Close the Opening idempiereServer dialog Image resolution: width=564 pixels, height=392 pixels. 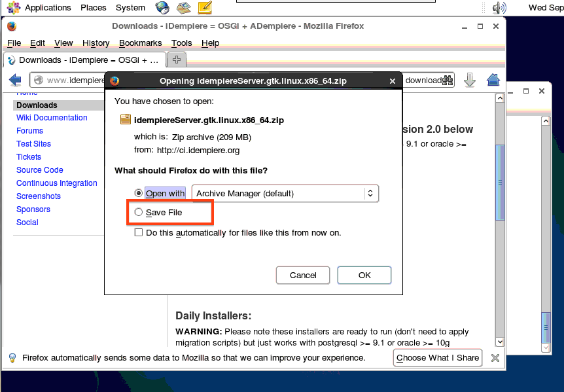[393, 81]
